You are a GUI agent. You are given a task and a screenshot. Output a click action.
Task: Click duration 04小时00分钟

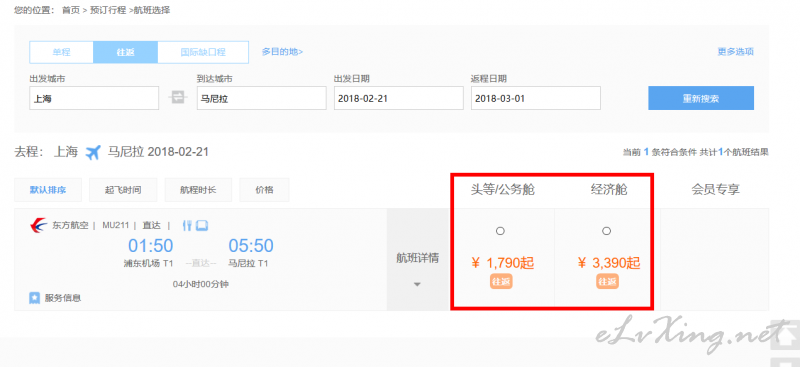(201, 284)
